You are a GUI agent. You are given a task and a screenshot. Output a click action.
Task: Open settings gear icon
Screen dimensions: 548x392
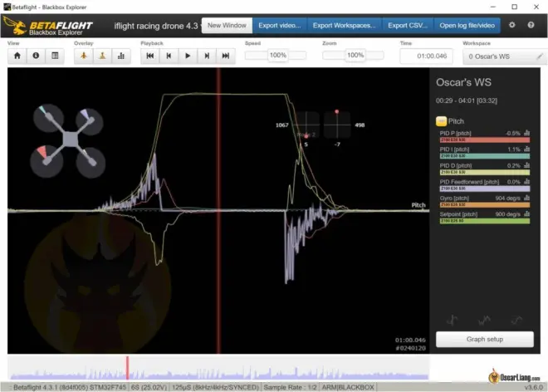(x=512, y=25)
